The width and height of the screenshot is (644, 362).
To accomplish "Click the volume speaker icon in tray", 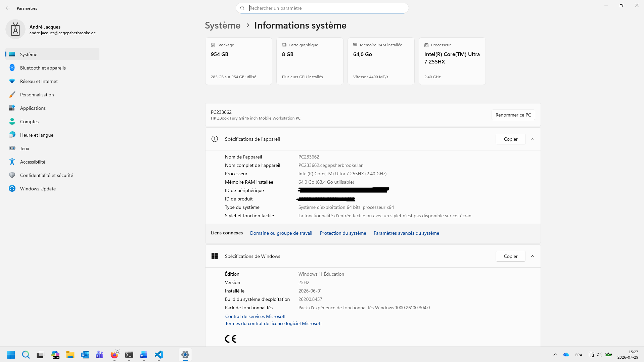I will (599, 355).
